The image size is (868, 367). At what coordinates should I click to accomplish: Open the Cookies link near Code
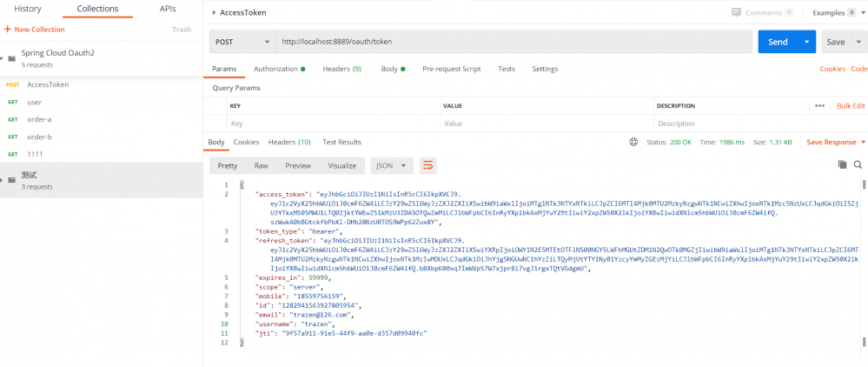pyautogui.click(x=832, y=70)
